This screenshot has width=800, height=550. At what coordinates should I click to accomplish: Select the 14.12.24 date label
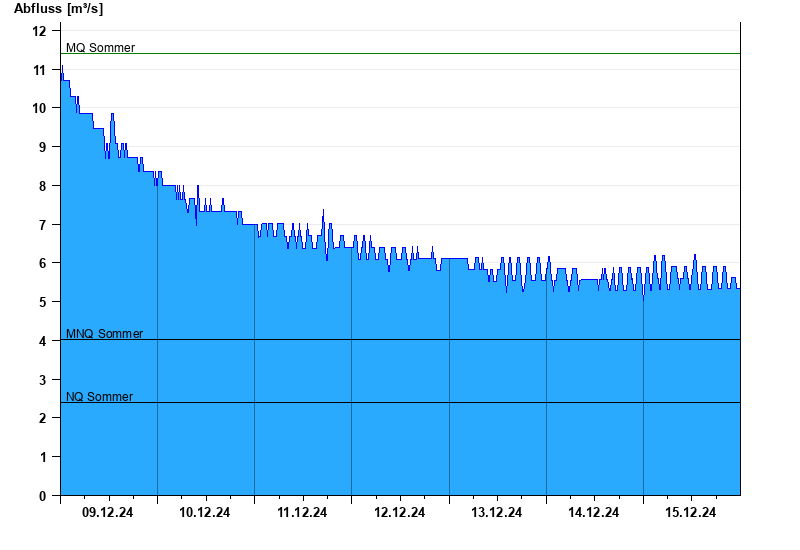pyautogui.click(x=593, y=512)
